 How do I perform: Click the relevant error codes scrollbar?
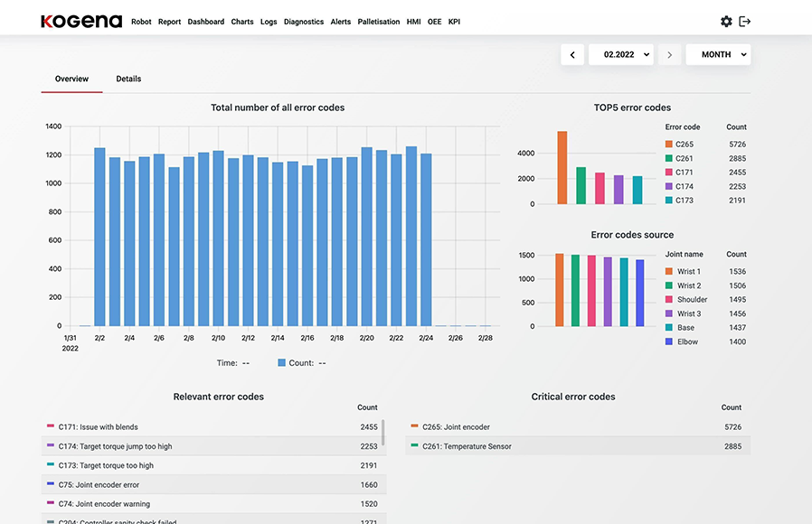click(x=383, y=432)
